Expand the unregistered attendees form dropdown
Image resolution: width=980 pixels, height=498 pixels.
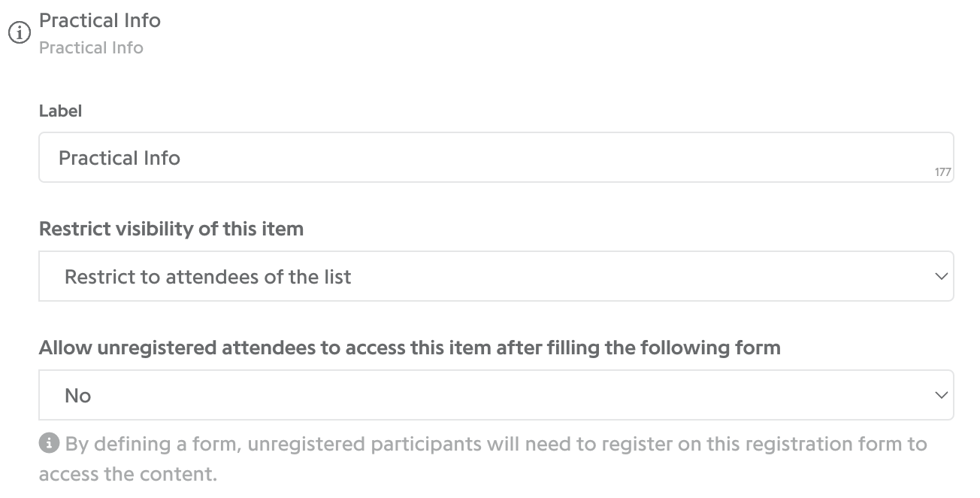click(496, 395)
